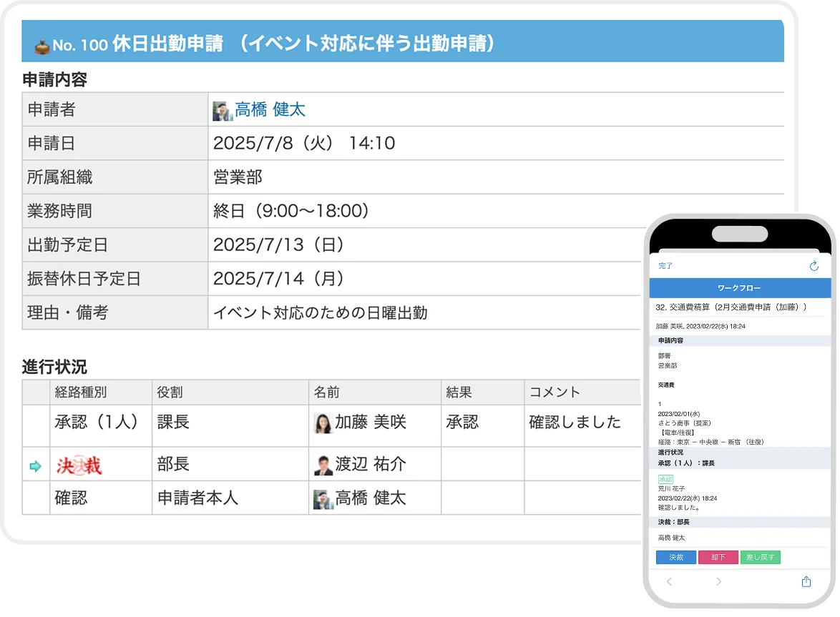The height and width of the screenshot is (617, 840).
Task: Tap the green 承認 status badge on phone
Action: point(665,479)
